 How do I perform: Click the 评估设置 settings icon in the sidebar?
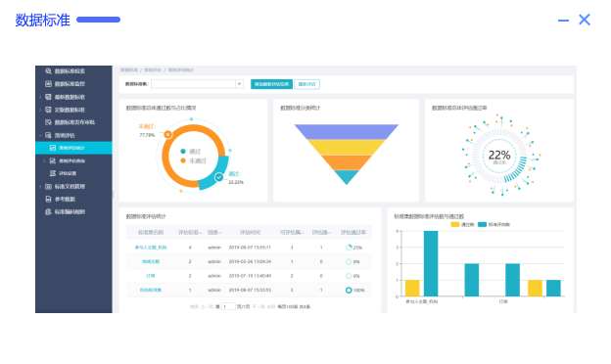tap(53, 173)
